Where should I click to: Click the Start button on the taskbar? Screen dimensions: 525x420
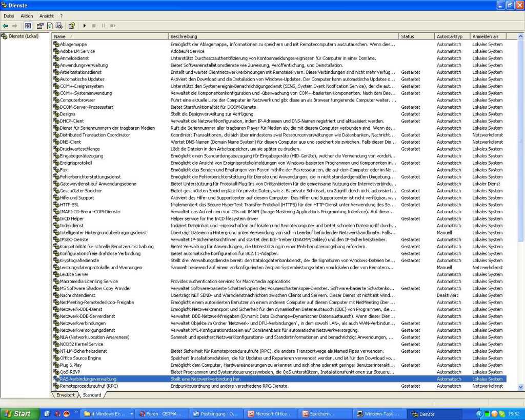(x=19, y=414)
